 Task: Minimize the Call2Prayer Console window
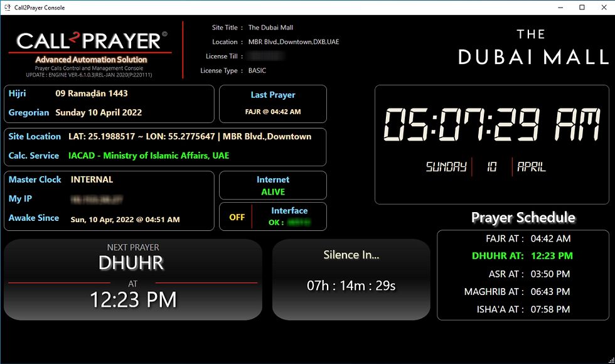(560, 8)
